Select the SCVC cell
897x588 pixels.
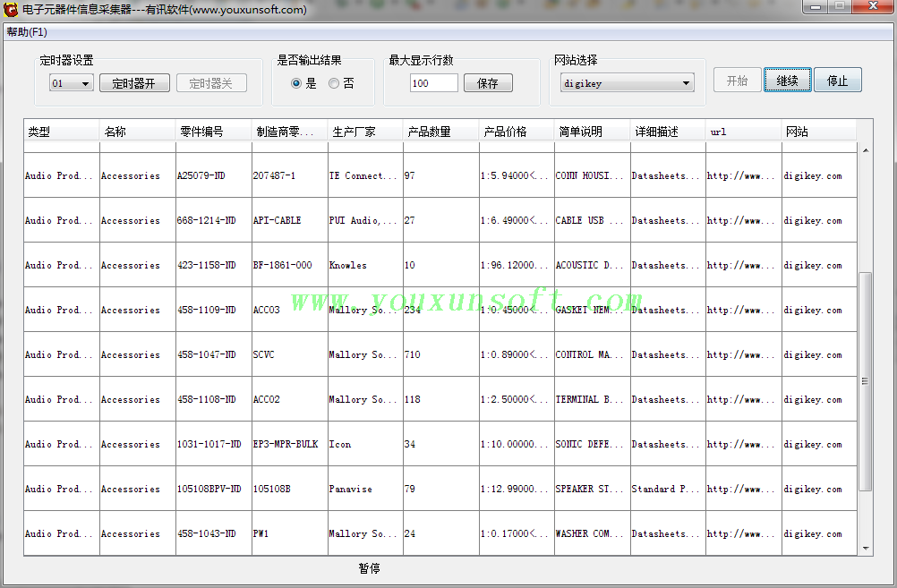pos(289,354)
